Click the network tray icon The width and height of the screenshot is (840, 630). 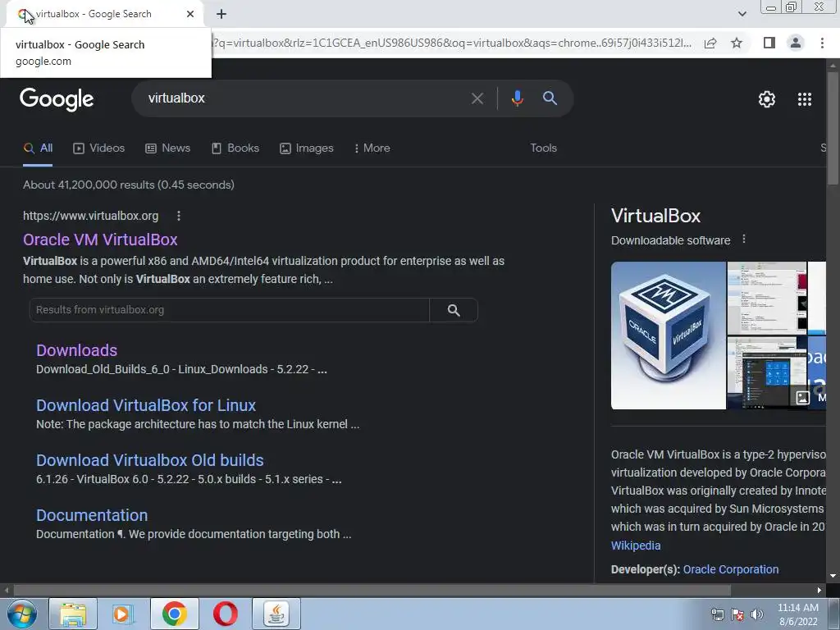coord(717,615)
